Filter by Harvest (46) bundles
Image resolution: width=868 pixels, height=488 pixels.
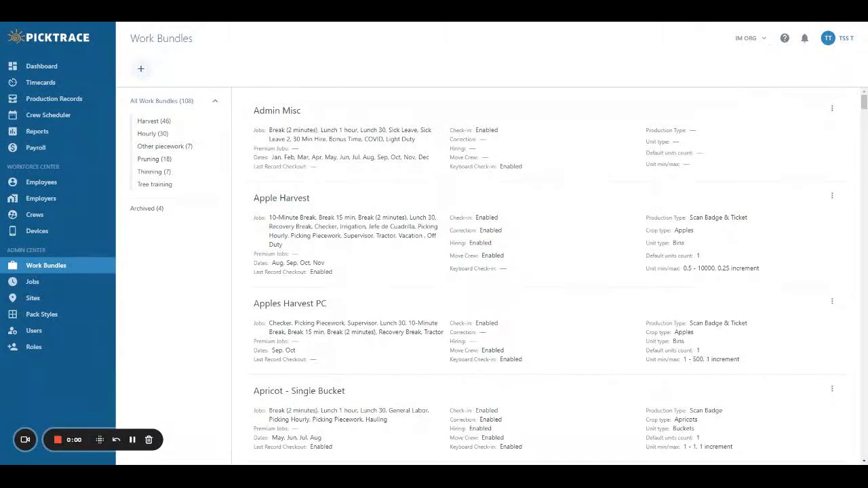pyautogui.click(x=154, y=121)
